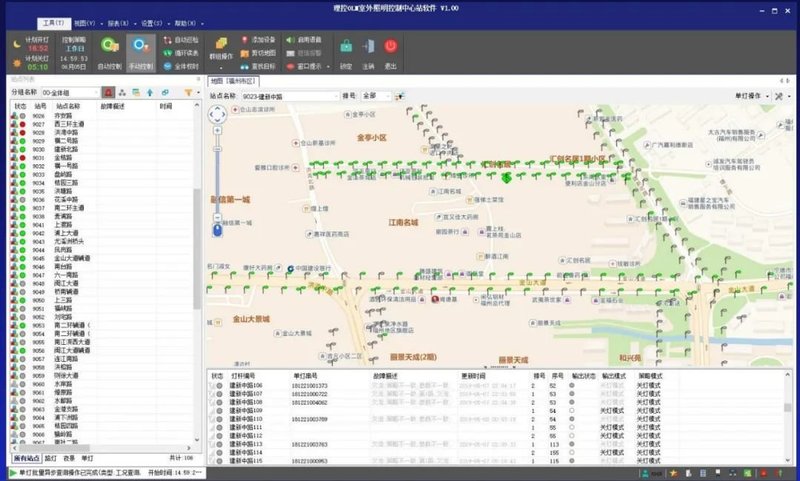Select station 9026 in the station list
This screenshot has height=481, width=800.
click(40, 115)
